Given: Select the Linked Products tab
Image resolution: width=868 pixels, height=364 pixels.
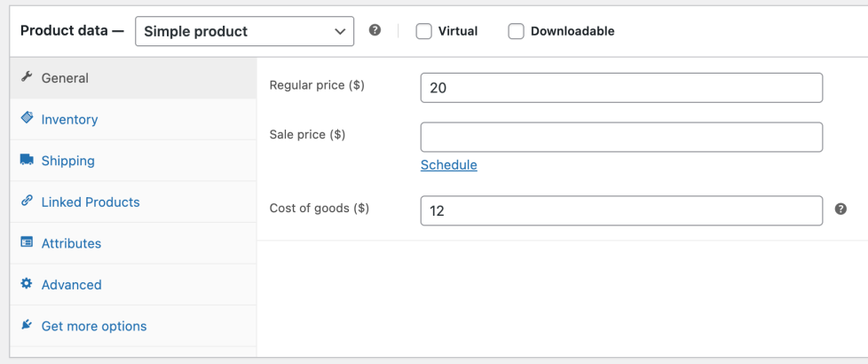Looking at the screenshot, I should (x=91, y=202).
